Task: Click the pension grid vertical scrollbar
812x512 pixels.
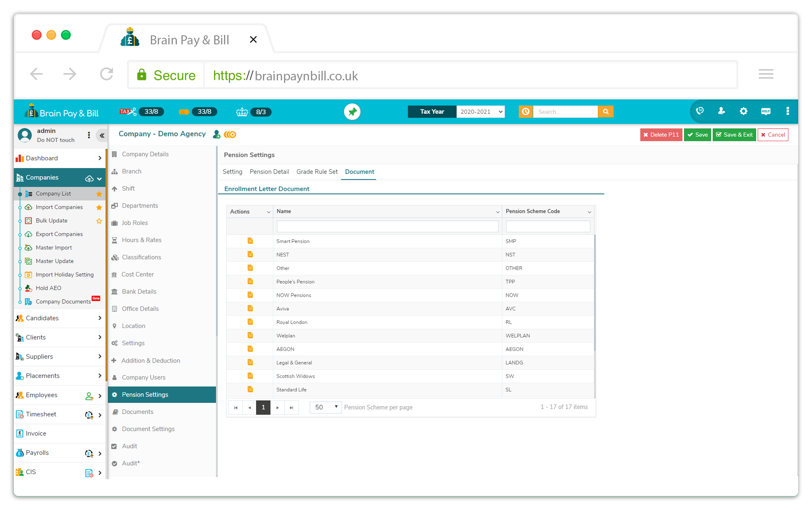Action: click(595, 293)
